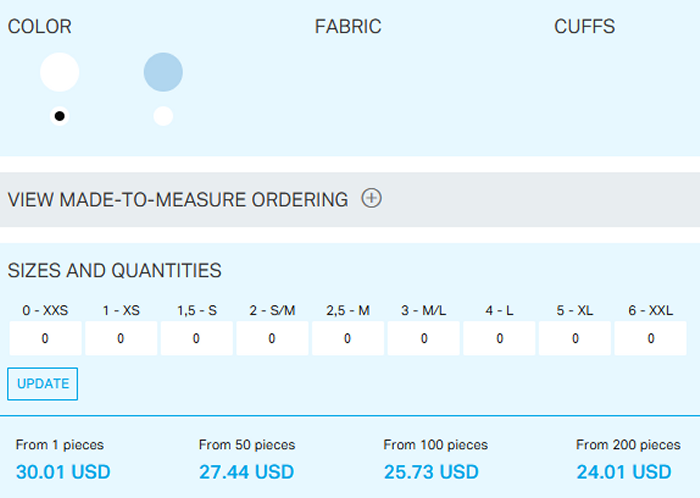Focus the 3 - M/L quantity input
This screenshot has width=700, height=498.
click(x=424, y=339)
